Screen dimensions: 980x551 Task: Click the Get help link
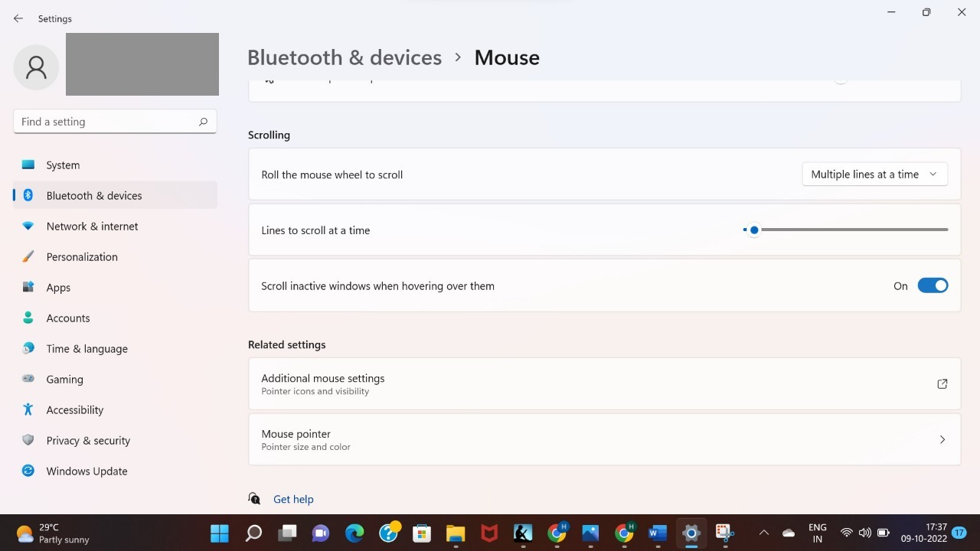coord(293,498)
